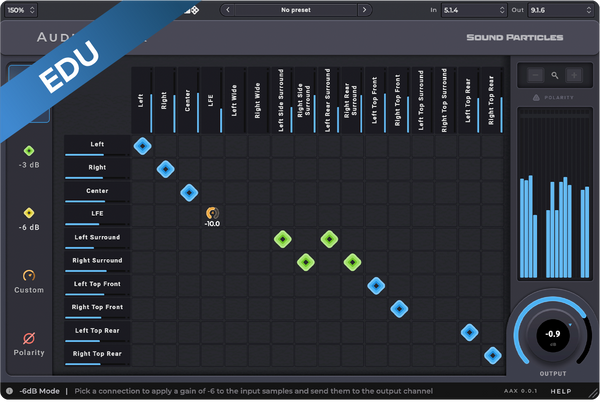Click the magnifier zoom icon
This screenshot has width=600, height=417.
coord(555,75)
